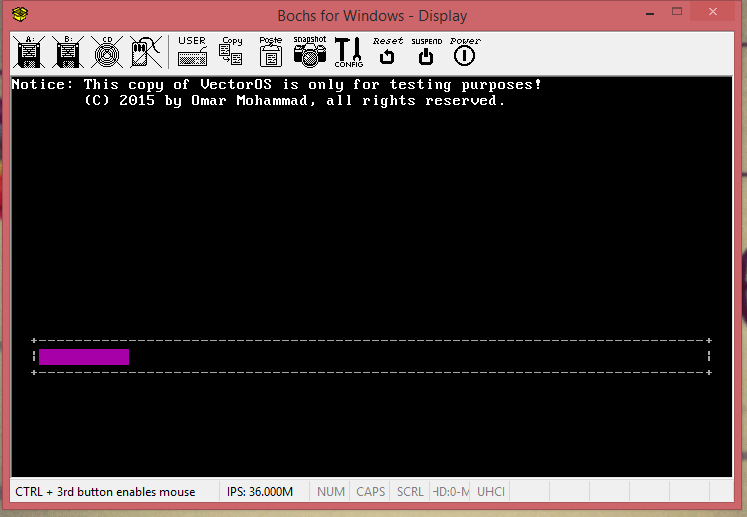747x517 pixels.
Task: Click the floppy A: drive icon
Action: [x=29, y=51]
